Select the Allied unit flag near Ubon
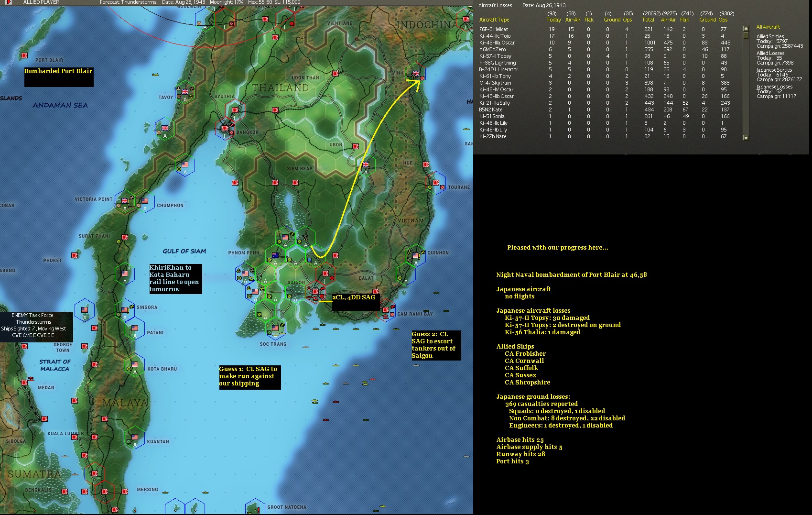The image size is (812, 515). (x=366, y=165)
